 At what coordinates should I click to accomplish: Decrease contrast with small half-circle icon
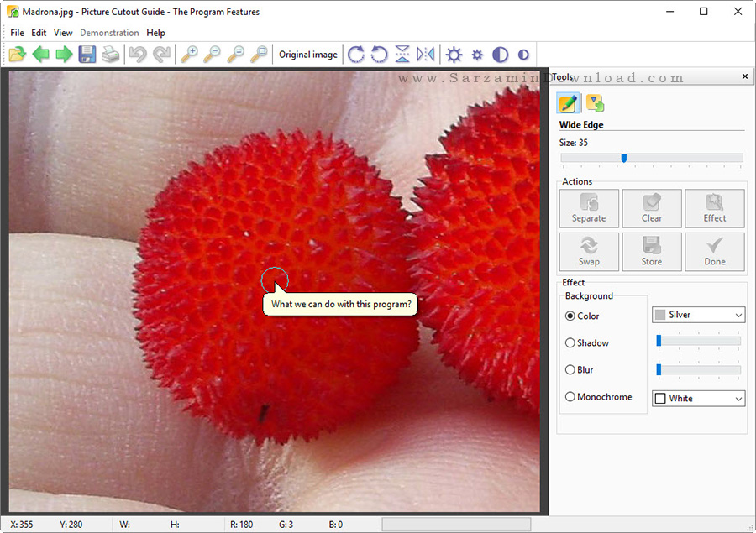[x=523, y=55]
